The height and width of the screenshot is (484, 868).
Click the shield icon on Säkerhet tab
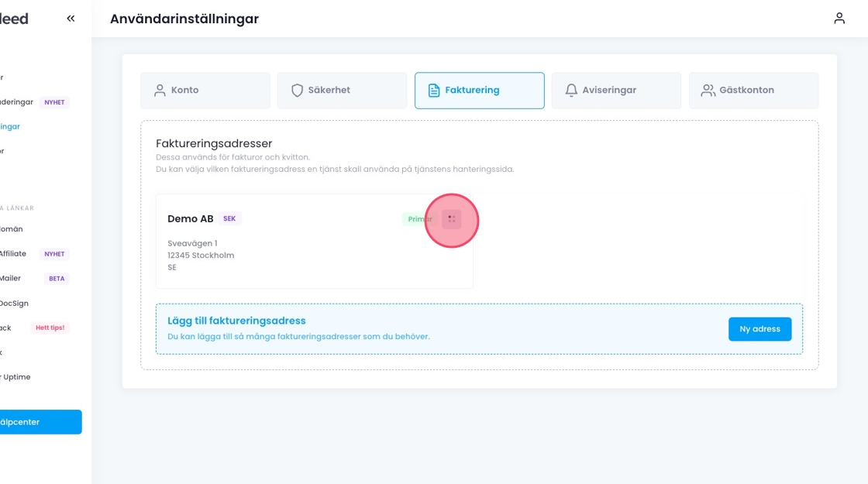click(297, 91)
